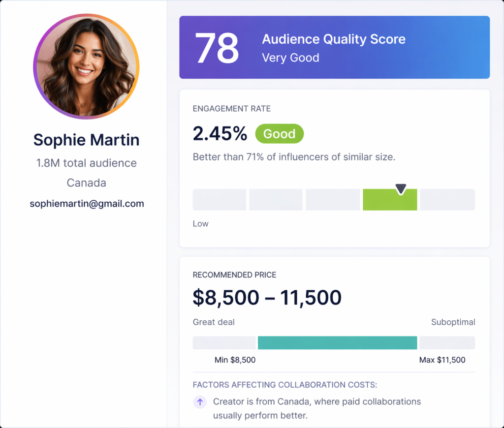Screen dimensions: 504x428
Task: Click the 1.8M total audience stat
Action: click(x=86, y=163)
